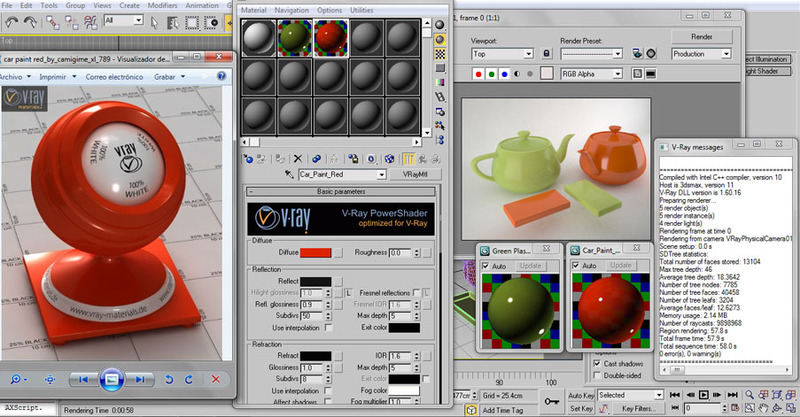
Task: Click the Fog color swatch
Action: pyautogui.click(x=404, y=390)
